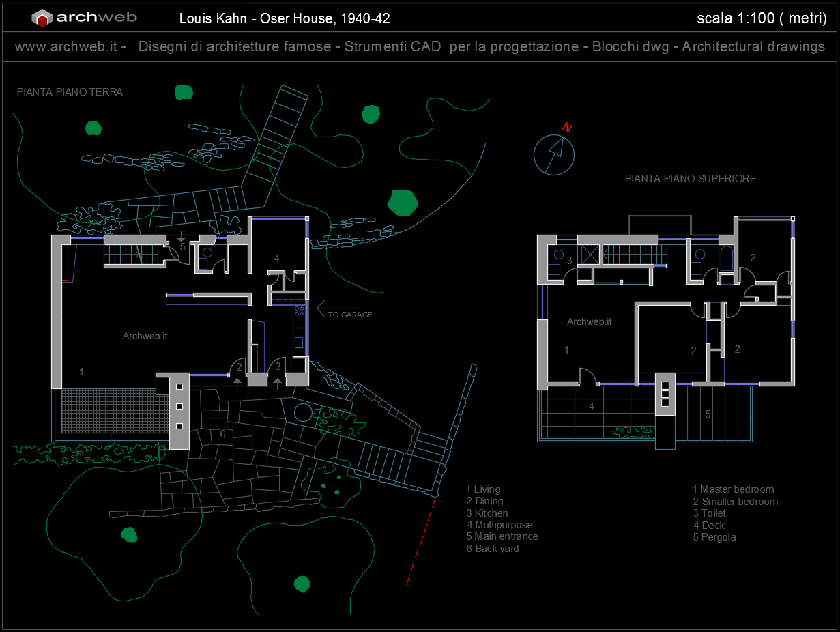840x632 pixels.
Task: Click number 5 at the ground floor main entrance
Action: pyautogui.click(x=183, y=246)
